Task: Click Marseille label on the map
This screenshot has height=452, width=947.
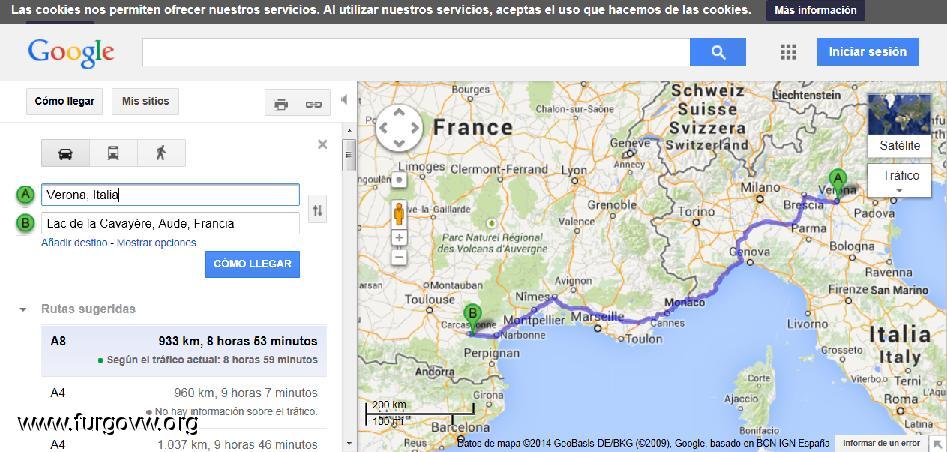Action: [x=595, y=316]
